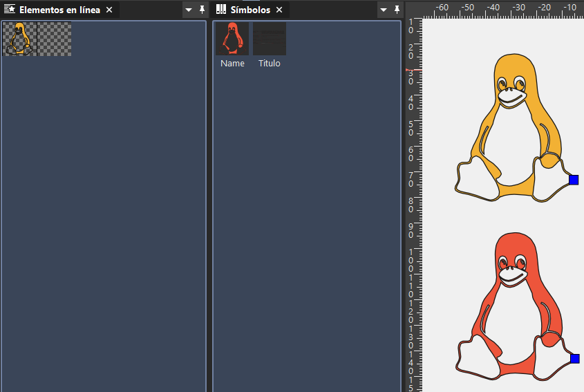
Task: Close the Símbolos tab
Action: [x=279, y=10]
